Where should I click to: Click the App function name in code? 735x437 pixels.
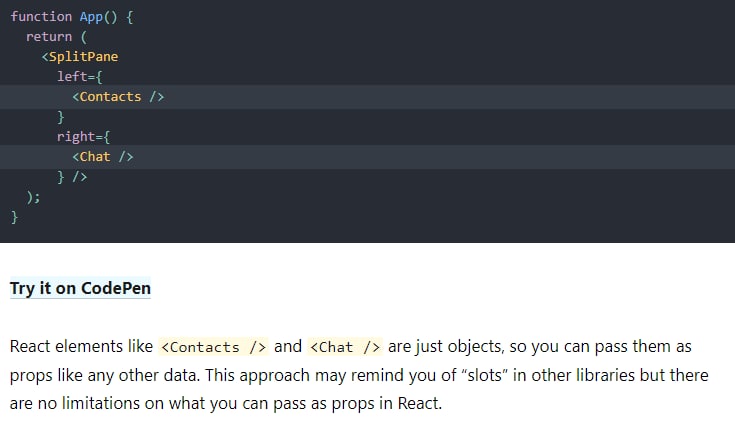(91, 17)
